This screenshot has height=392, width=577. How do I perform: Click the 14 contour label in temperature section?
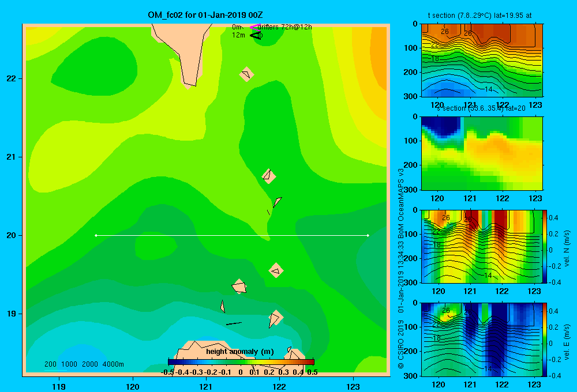pos(488,89)
